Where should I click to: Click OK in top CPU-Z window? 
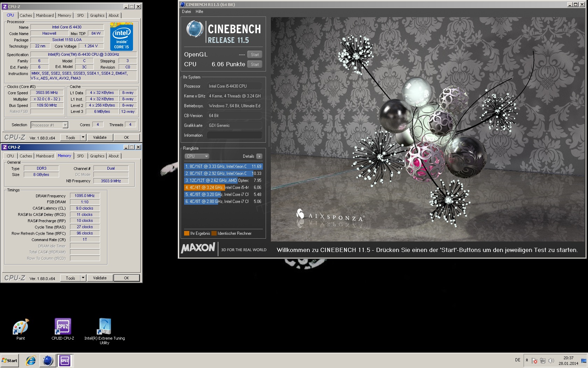coord(126,137)
